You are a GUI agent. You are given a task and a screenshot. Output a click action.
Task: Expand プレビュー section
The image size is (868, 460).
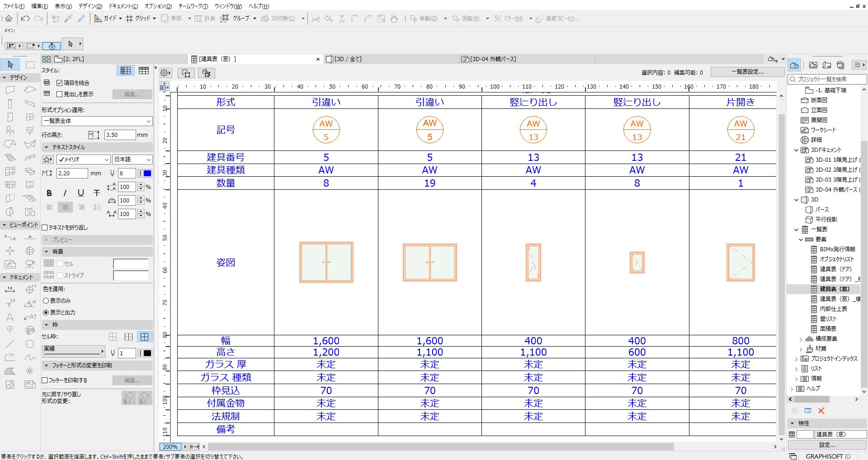[x=46, y=239]
